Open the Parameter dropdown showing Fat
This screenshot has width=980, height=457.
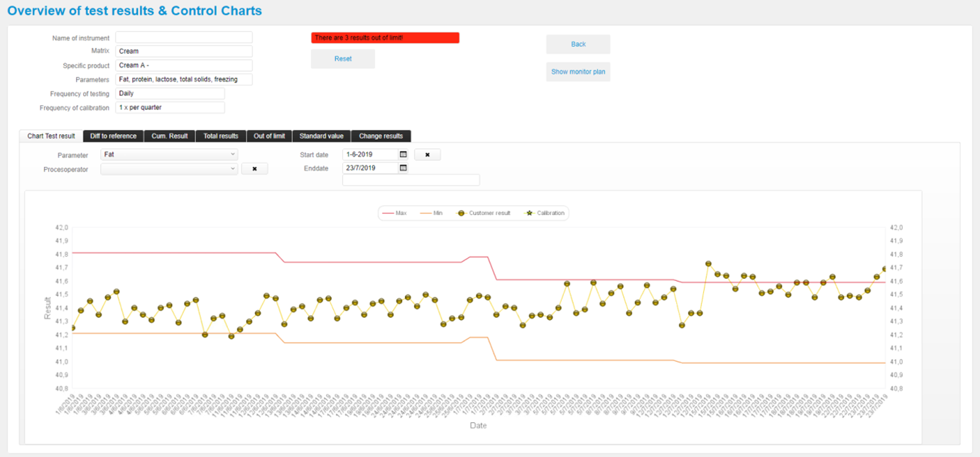(168, 154)
